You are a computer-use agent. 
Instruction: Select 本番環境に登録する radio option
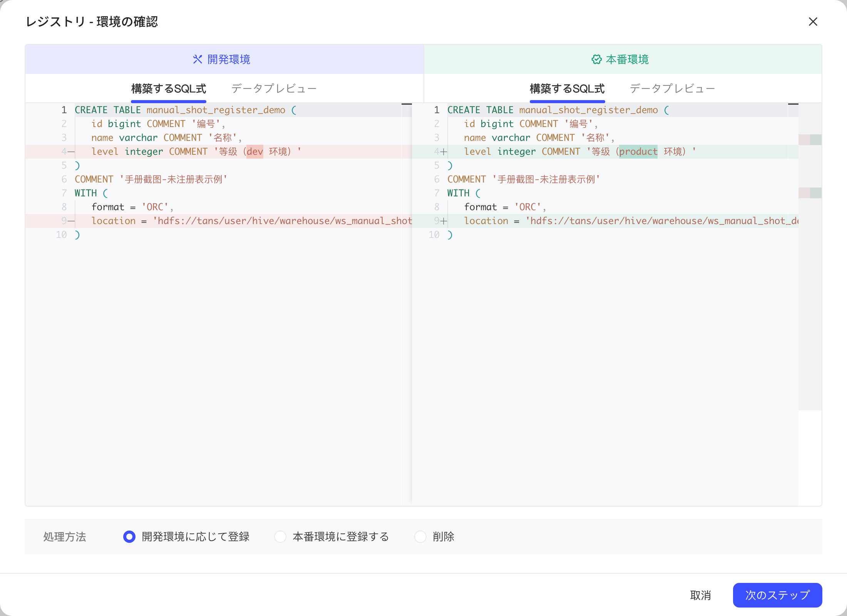pos(280,536)
